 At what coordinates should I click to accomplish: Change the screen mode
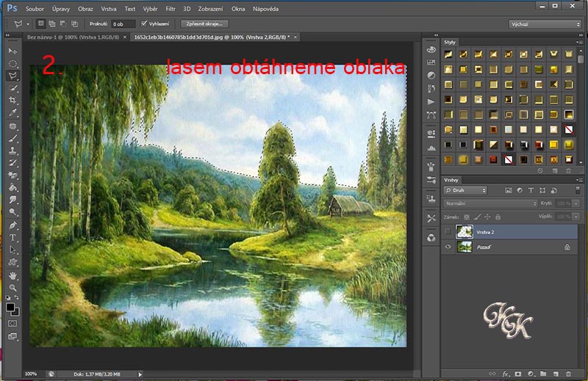pyautogui.click(x=12, y=336)
